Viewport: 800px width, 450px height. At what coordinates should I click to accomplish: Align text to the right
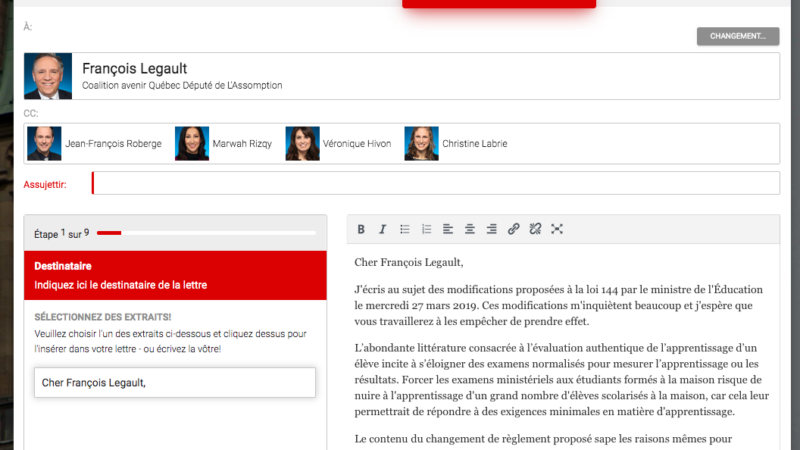click(x=491, y=229)
